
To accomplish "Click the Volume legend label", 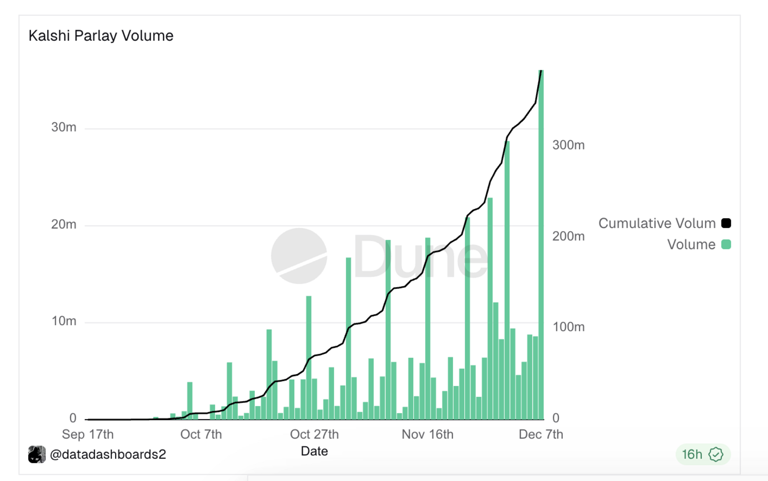I will (691, 244).
